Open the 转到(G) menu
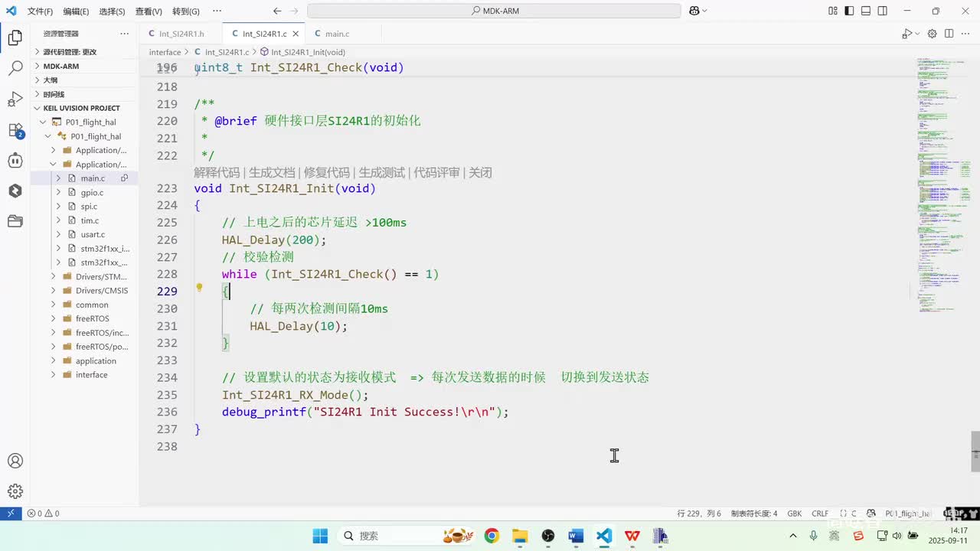 pyautogui.click(x=186, y=11)
